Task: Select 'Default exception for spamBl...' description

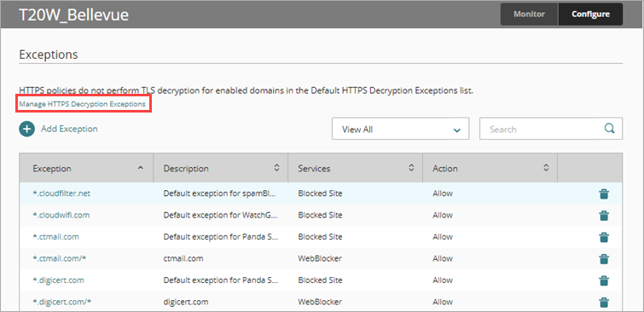Action: [x=220, y=194]
